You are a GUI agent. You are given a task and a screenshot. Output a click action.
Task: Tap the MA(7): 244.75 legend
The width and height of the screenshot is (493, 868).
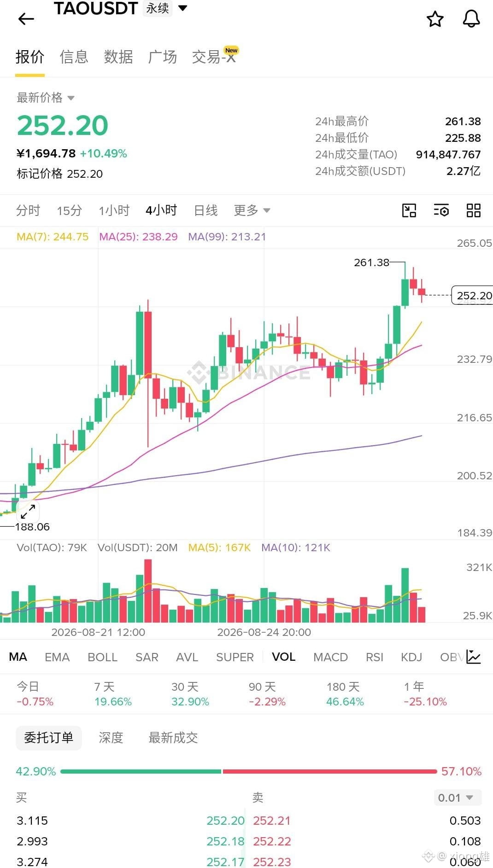click(x=53, y=237)
